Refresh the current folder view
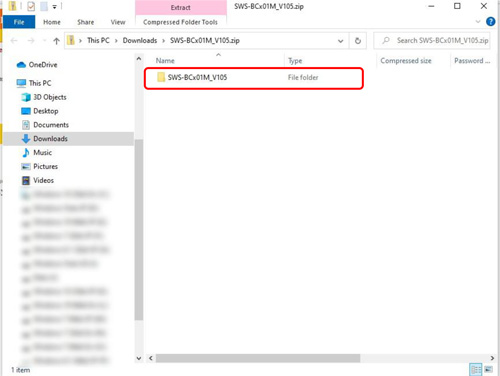500x376 pixels. 358,41
